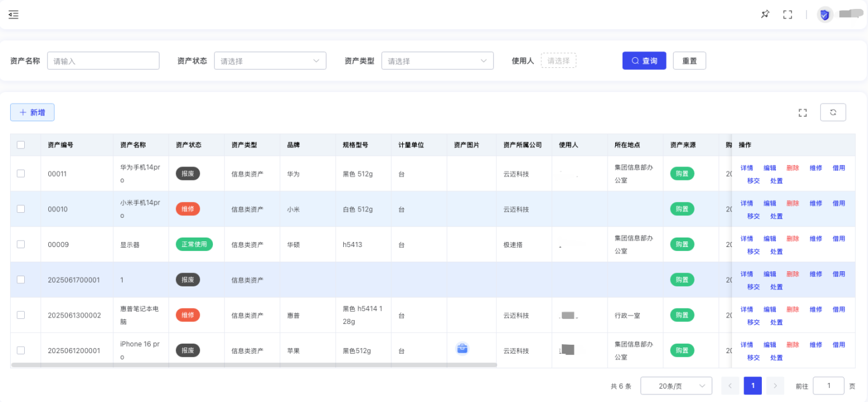Toggle fullscreen icon in top header

coord(787,15)
